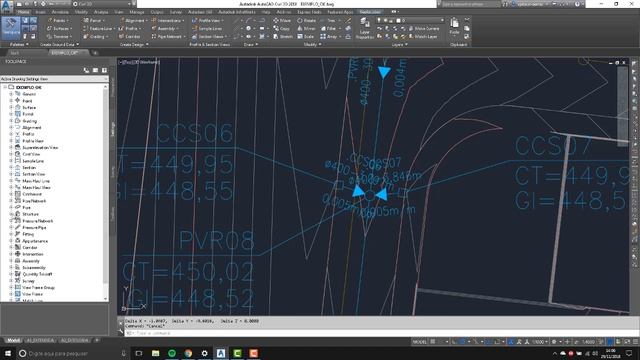Select the Quantity Takeoff tree item

point(37,274)
